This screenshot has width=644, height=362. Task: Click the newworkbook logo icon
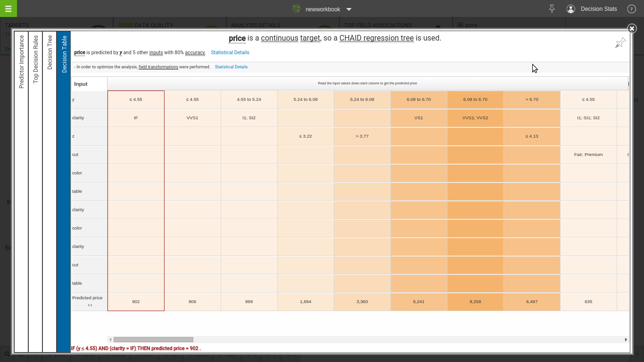coord(297,9)
